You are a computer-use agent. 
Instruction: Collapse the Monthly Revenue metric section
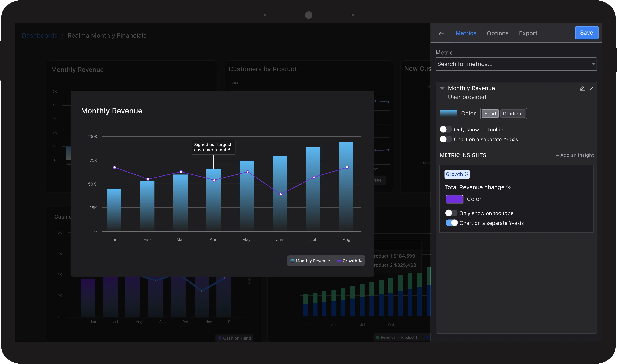(442, 88)
